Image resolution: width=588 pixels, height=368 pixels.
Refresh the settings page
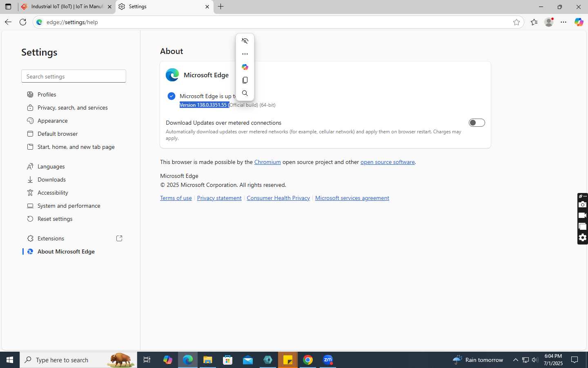point(23,22)
